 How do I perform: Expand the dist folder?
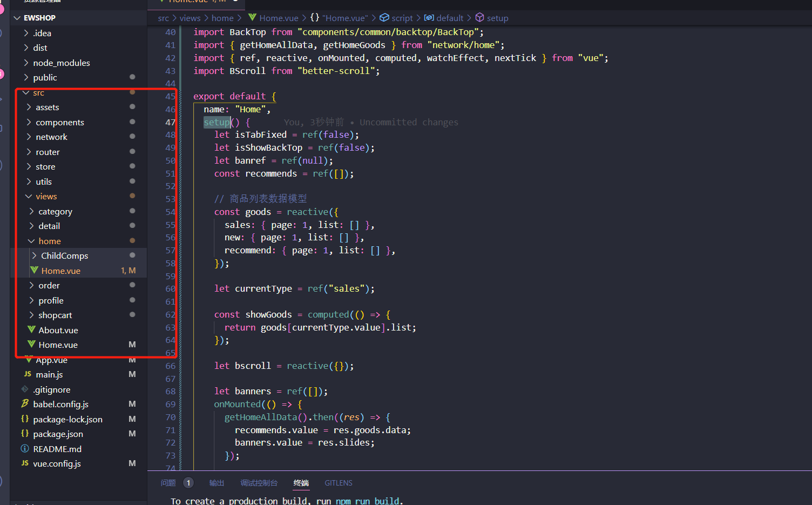[40, 48]
